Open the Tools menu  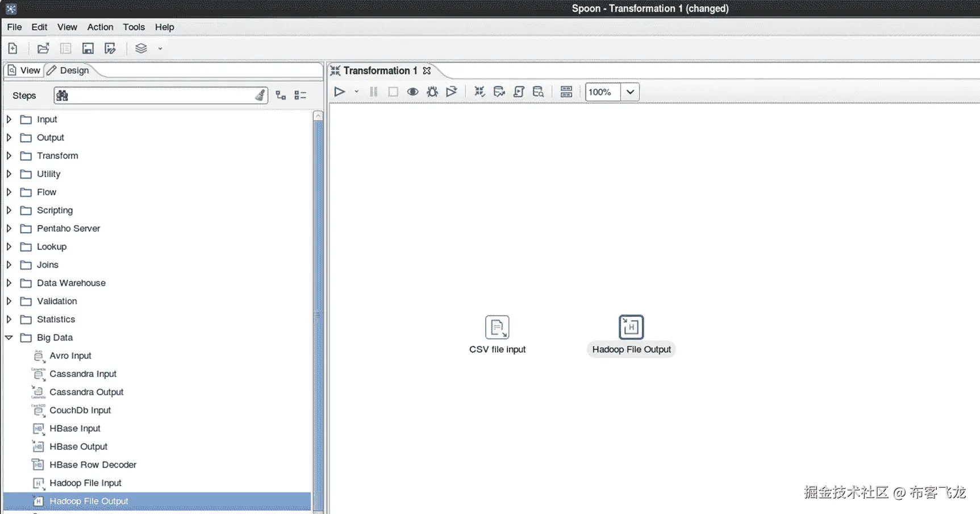[x=134, y=27]
